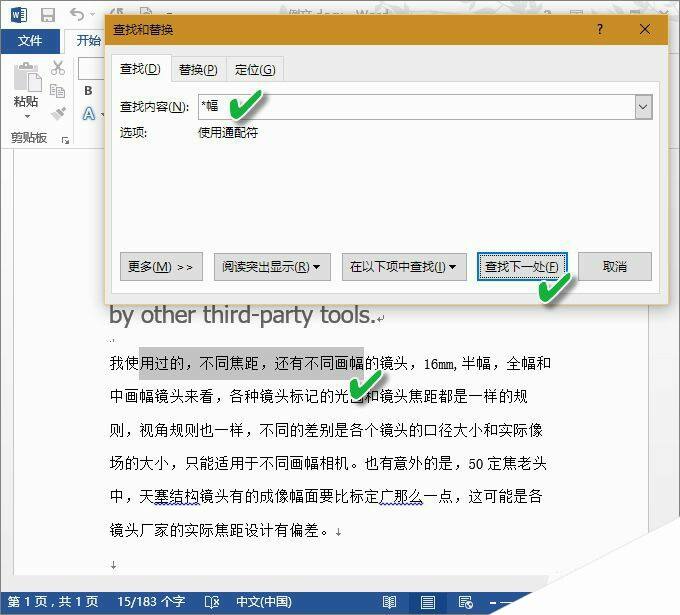The image size is (680, 615).
Task: Expand the 粘贴 paste options arrow
Action: [x=27, y=116]
